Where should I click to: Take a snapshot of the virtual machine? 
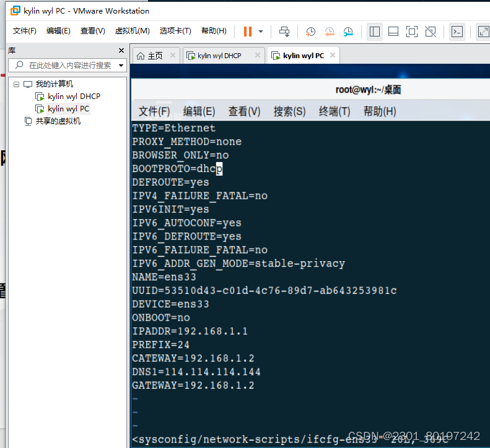(310, 31)
